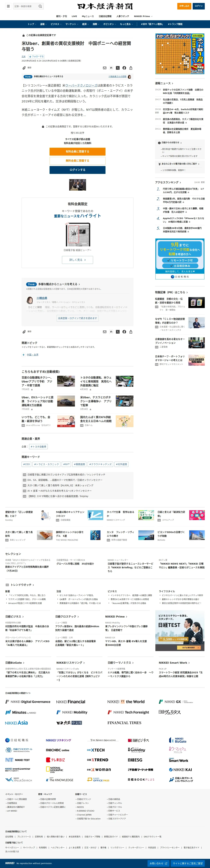Click clip save icon above 関連トピック
210x868 pixels.
[24, 332]
